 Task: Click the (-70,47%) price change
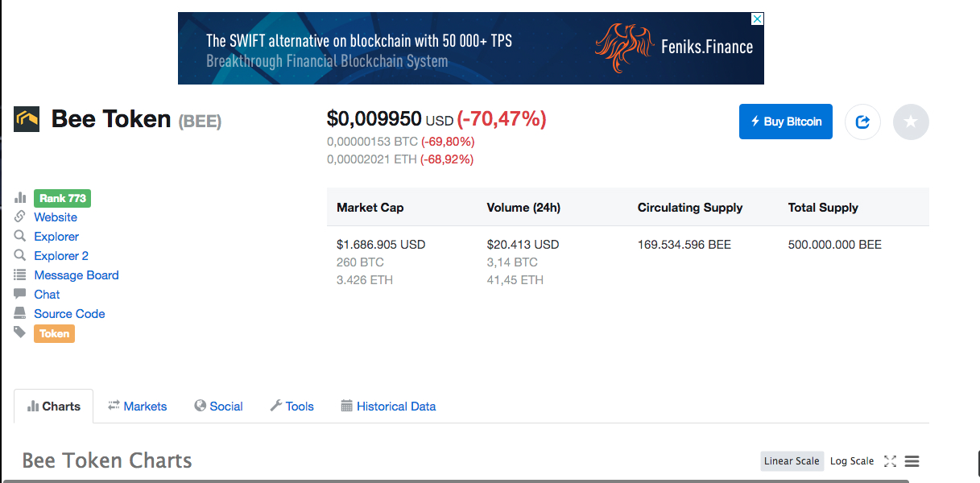pos(502,119)
